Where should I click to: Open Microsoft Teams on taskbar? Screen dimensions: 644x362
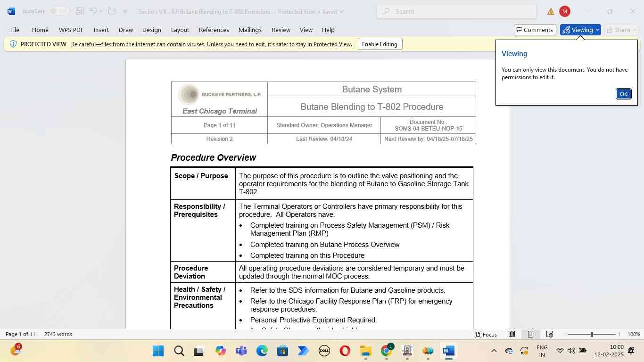(x=241, y=351)
